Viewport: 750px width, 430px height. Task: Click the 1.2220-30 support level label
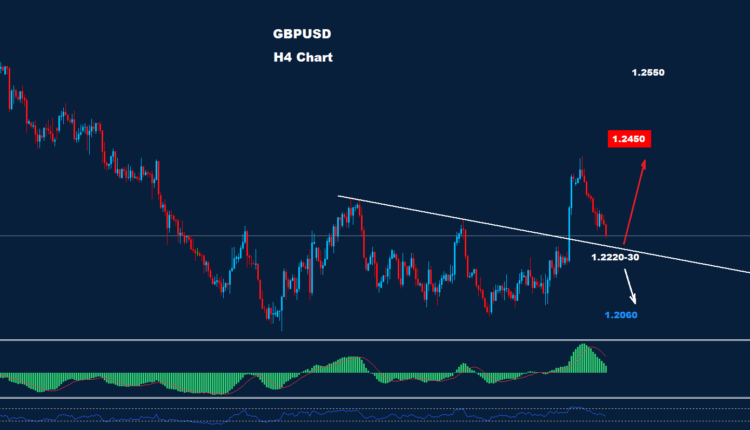[615, 257]
